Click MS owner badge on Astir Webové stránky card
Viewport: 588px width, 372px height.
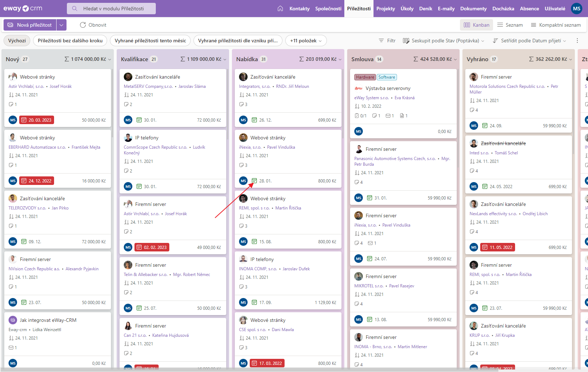pos(13,120)
